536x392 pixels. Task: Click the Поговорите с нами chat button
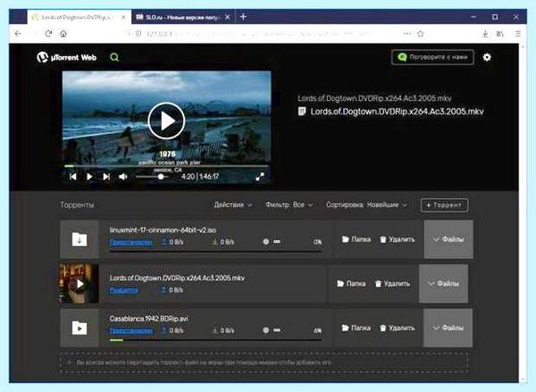click(x=432, y=57)
